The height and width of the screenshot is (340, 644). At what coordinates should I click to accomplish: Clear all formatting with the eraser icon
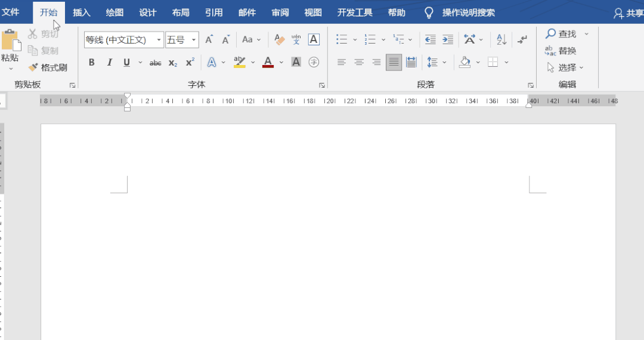pyautogui.click(x=279, y=39)
